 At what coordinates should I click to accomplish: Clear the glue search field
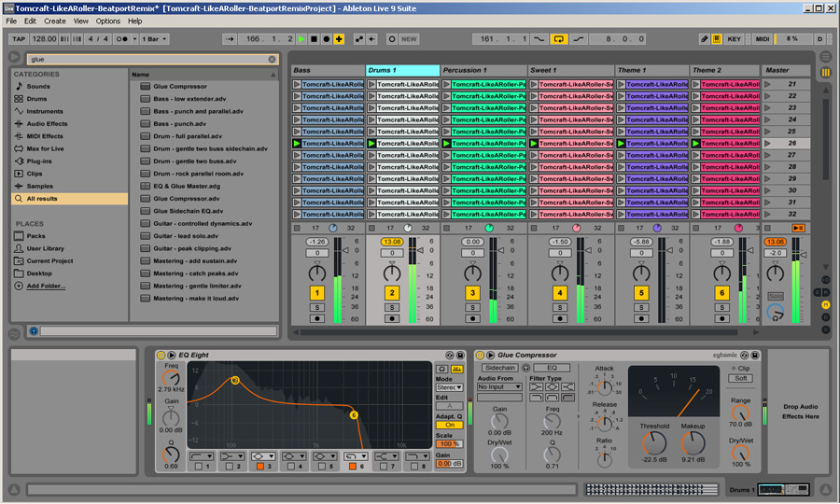(x=272, y=59)
